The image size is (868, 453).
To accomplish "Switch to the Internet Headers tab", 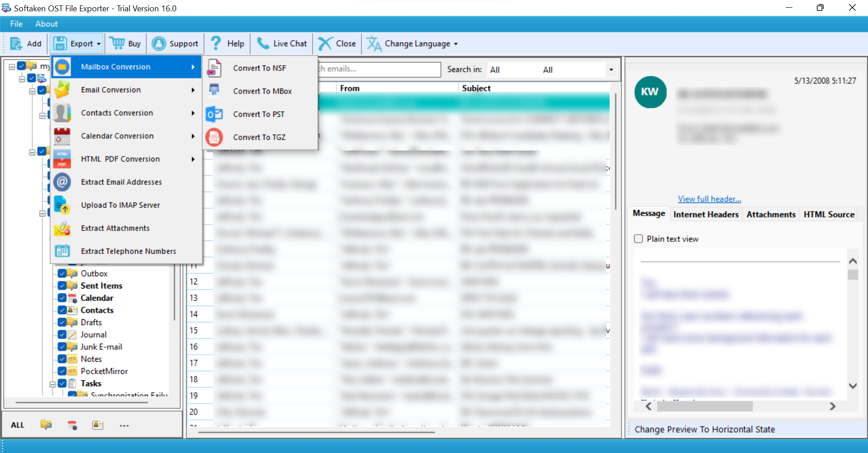I will [x=706, y=214].
